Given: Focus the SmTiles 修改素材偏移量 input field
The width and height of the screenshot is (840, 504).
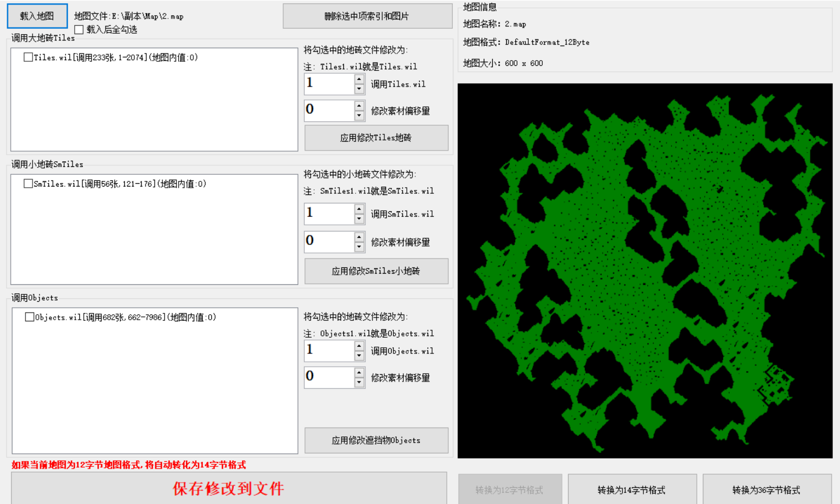Looking at the screenshot, I should point(329,242).
